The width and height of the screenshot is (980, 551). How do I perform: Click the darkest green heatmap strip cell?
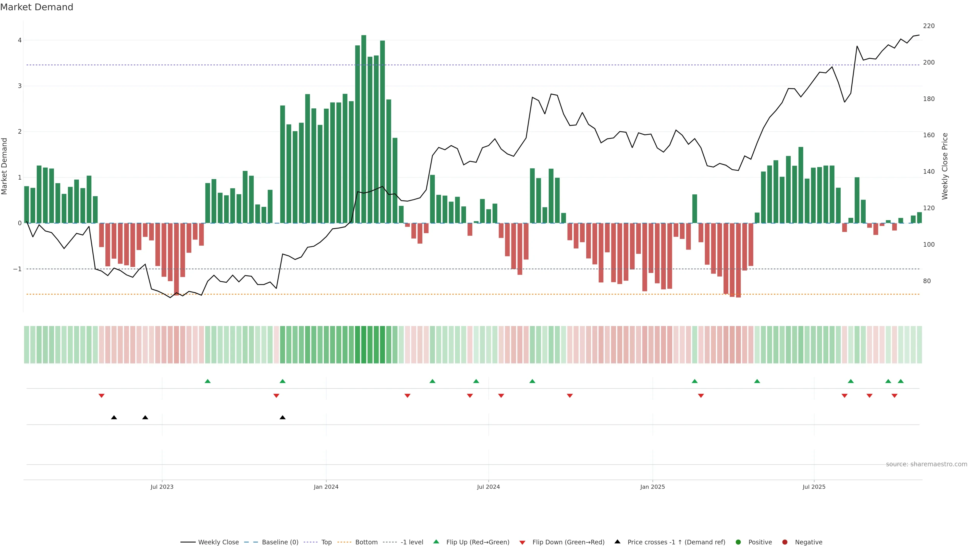click(x=364, y=345)
